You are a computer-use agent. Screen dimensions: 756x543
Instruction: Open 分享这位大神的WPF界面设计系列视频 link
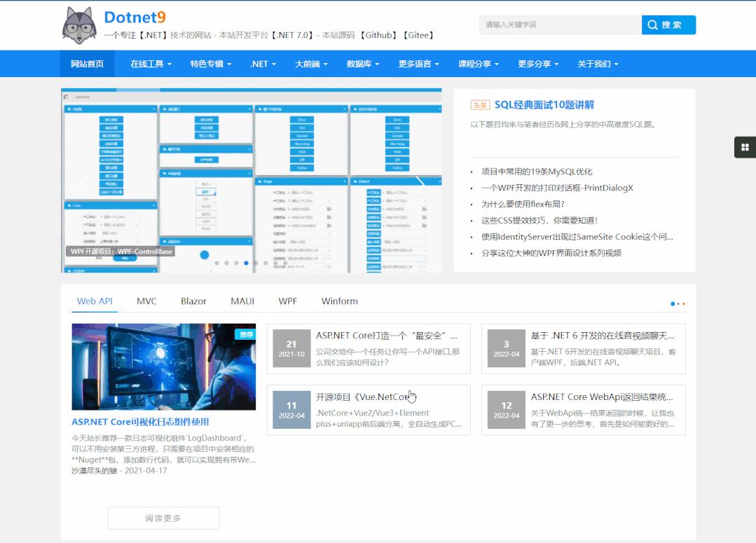coord(551,253)
